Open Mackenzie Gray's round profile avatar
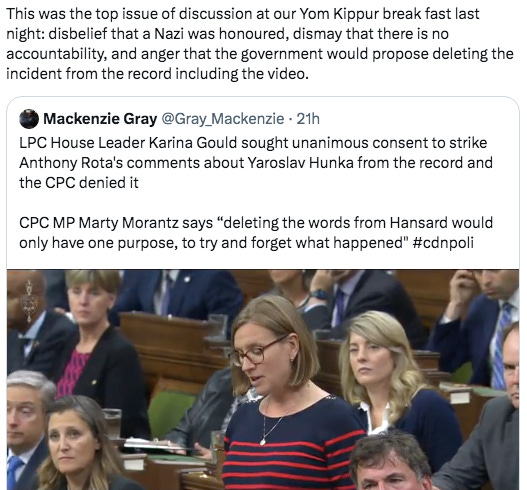This screenshot has height=490, width=527. pos(29,119)
